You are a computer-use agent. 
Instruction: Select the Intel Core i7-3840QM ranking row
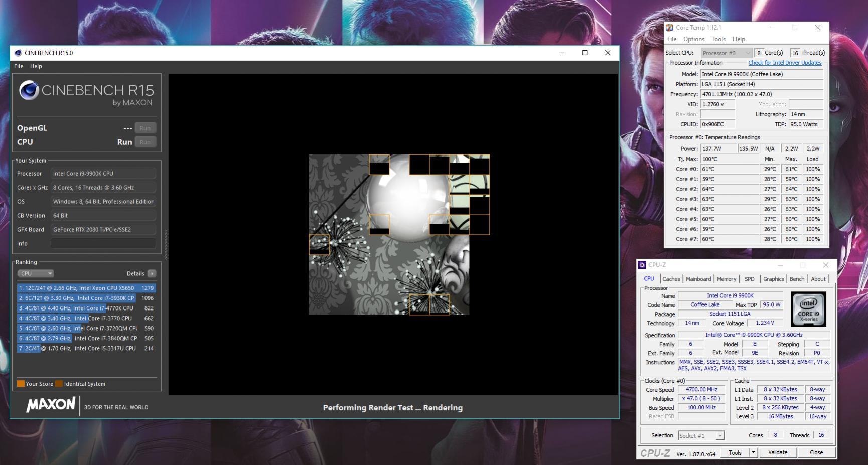click(86, 338)
